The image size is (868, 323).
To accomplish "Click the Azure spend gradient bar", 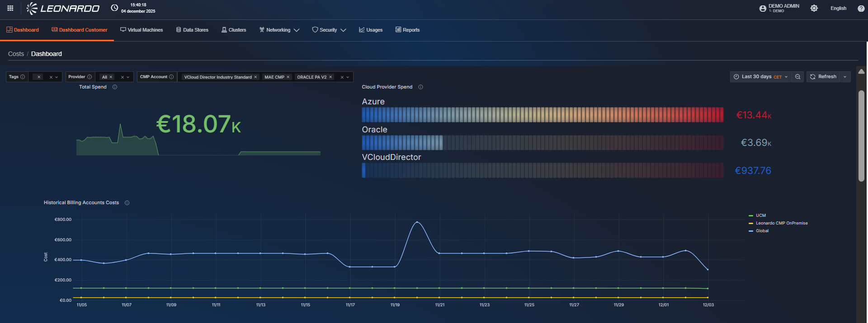I will click(x=542, y=115).
